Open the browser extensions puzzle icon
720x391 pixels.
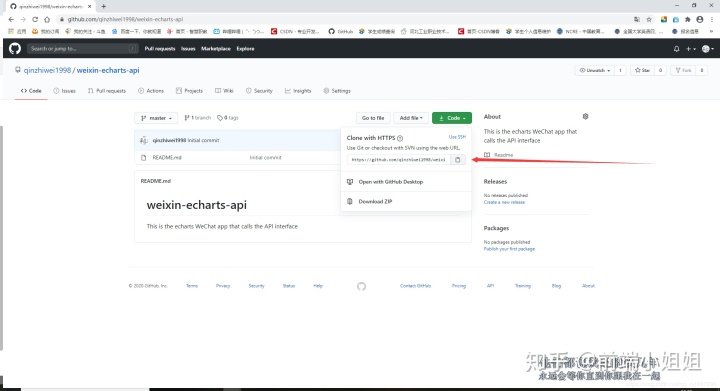(x=687, y=19)
